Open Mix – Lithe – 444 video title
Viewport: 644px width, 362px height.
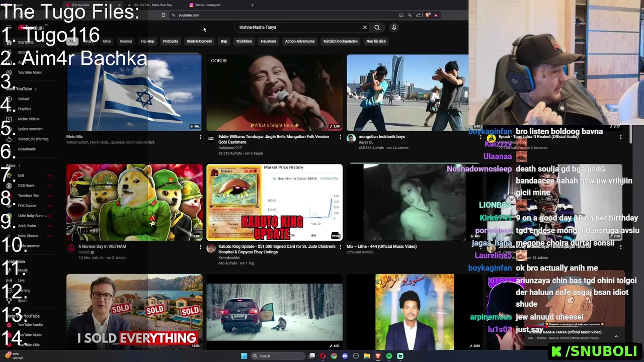tap(381, 247)
